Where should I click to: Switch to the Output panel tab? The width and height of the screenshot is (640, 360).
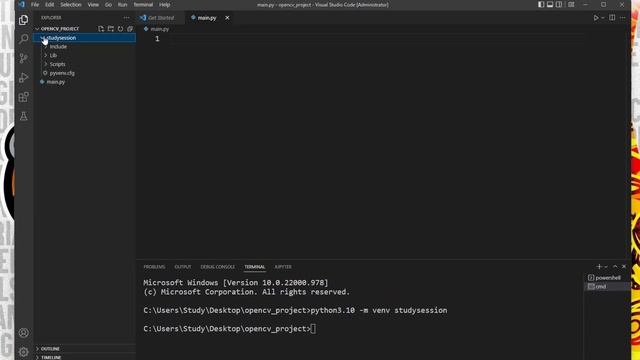(183, 267)
